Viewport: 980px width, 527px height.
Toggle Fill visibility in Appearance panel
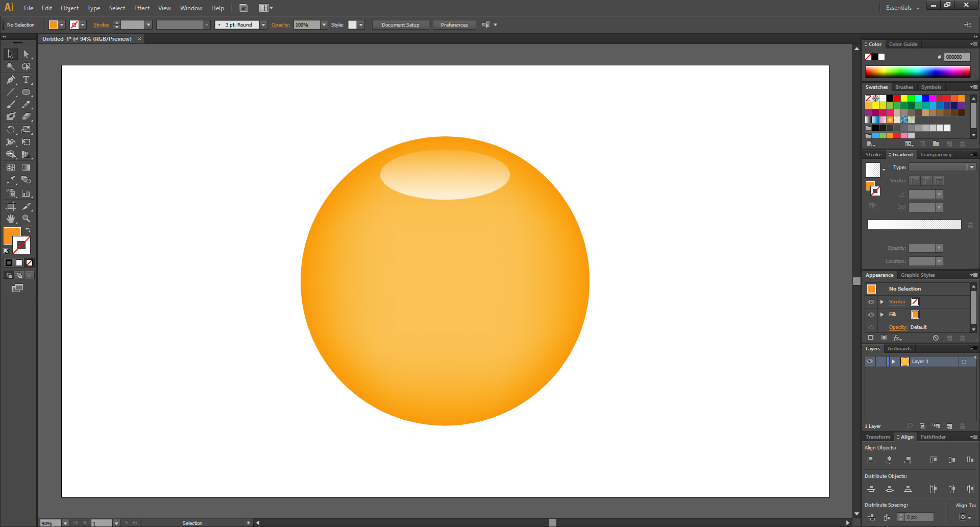(x=871, y=315)
